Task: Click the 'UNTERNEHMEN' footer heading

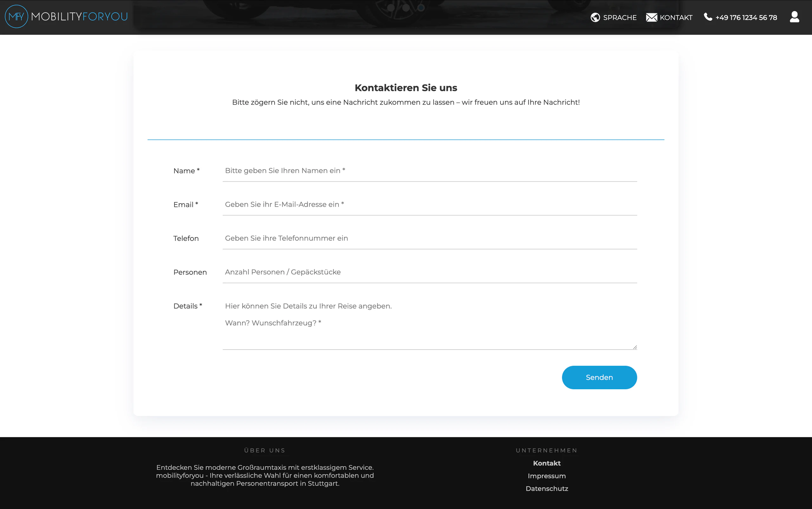Action: [x=547, y=450]
